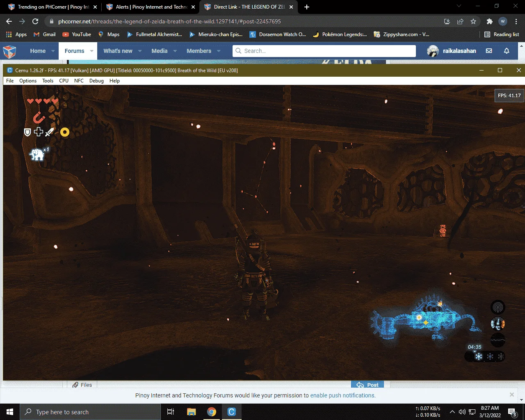Screen dimensions: 525x420
Task: Click the Magnesis rune icon in game HUD
Action: pyautogui.click(x=39, y=118)
